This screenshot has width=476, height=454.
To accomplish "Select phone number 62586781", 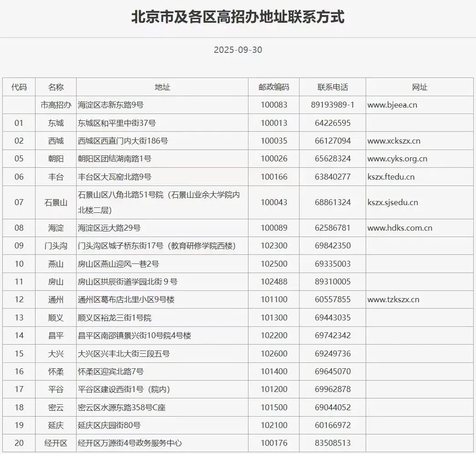I will click(333, 228).
